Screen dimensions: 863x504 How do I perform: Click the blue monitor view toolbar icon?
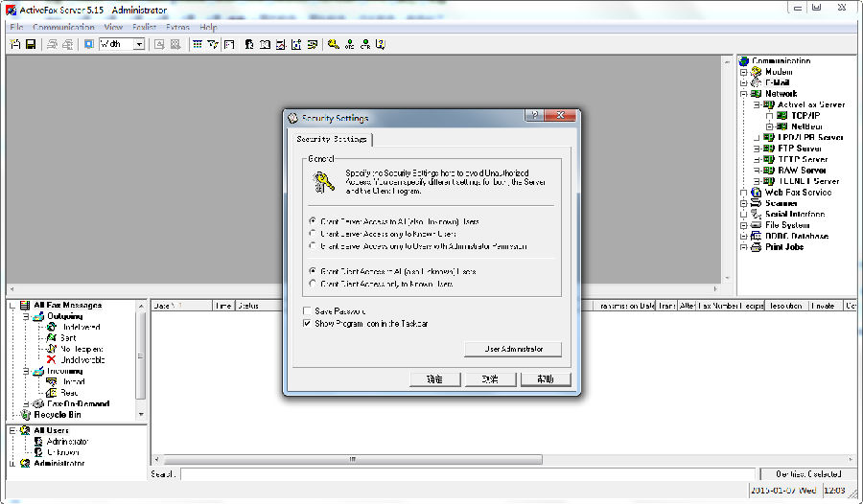coord(88,45)
